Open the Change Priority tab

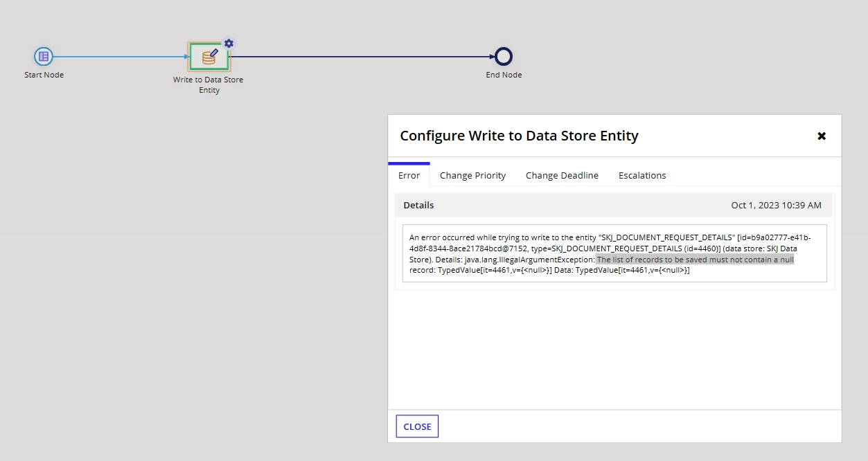472,175
